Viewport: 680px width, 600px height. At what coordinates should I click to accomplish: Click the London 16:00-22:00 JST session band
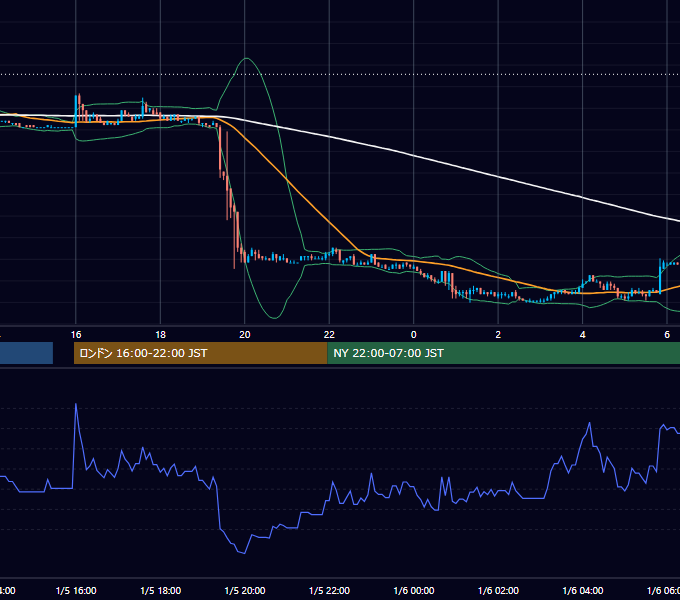pyautogui.click(x=200, y=353)
